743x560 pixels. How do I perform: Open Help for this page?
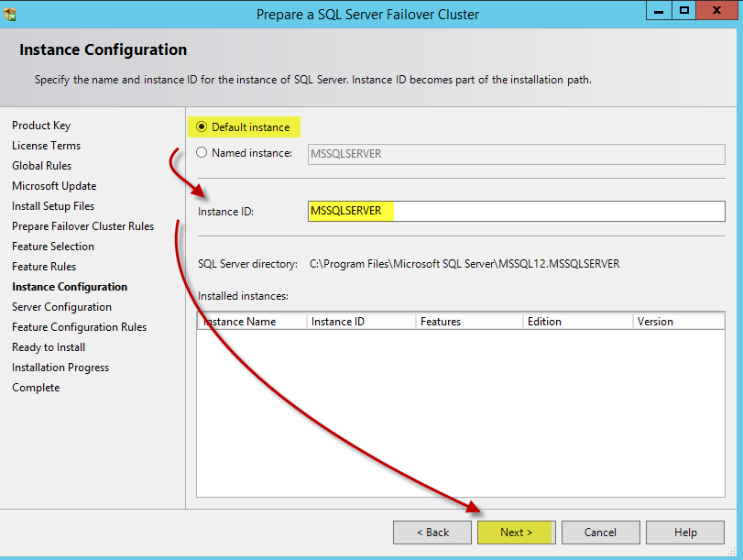pos(685,533)
